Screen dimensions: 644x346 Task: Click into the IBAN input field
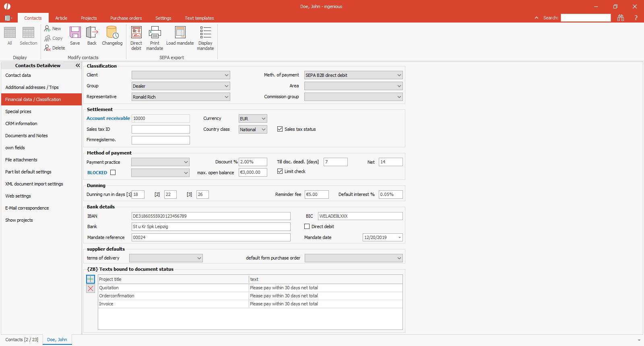(211, 216)
